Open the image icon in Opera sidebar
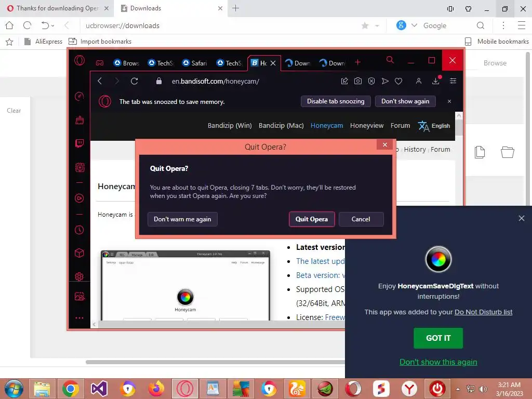Image resolution: width=532 pixels, height=399 pixels. point(79,297)
